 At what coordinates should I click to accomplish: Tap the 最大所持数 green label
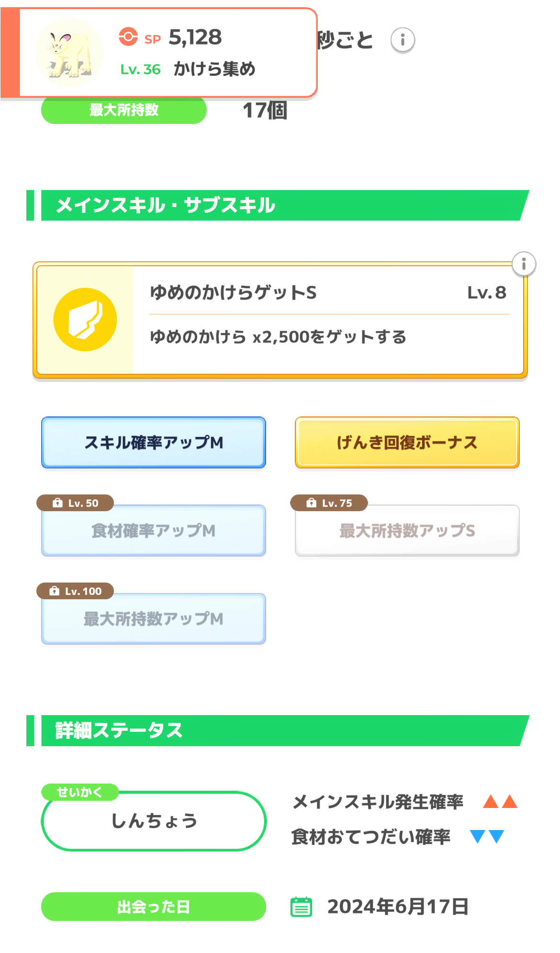124,110
